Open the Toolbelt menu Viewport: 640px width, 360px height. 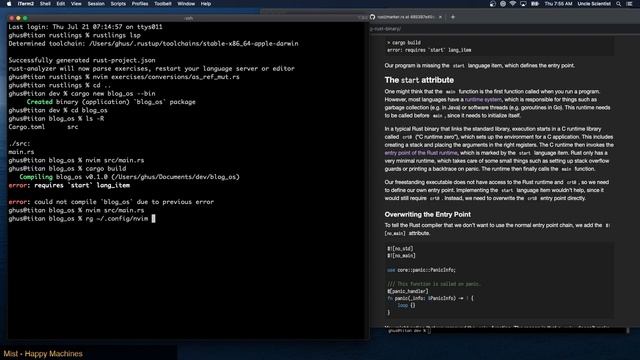coord(163,4)
